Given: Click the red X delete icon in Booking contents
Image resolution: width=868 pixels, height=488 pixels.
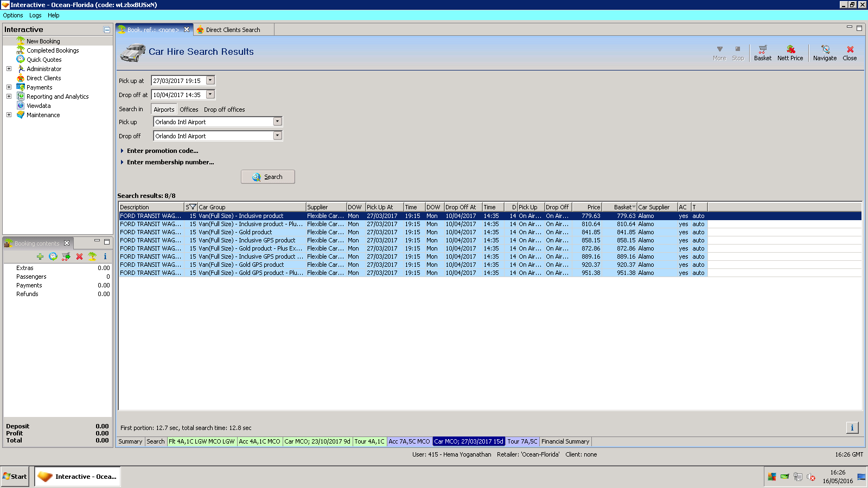Looking at the screenshot, I should [79, 256].
